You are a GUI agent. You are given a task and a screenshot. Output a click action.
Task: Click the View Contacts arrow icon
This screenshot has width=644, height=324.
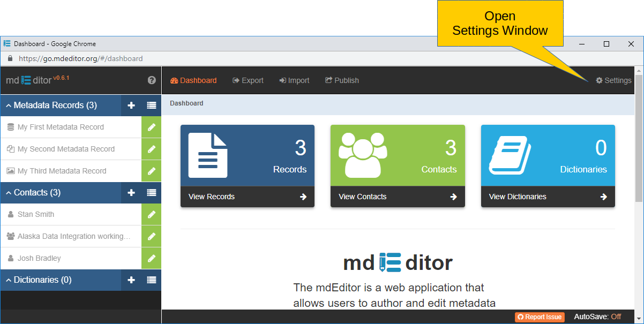point(453,197)
